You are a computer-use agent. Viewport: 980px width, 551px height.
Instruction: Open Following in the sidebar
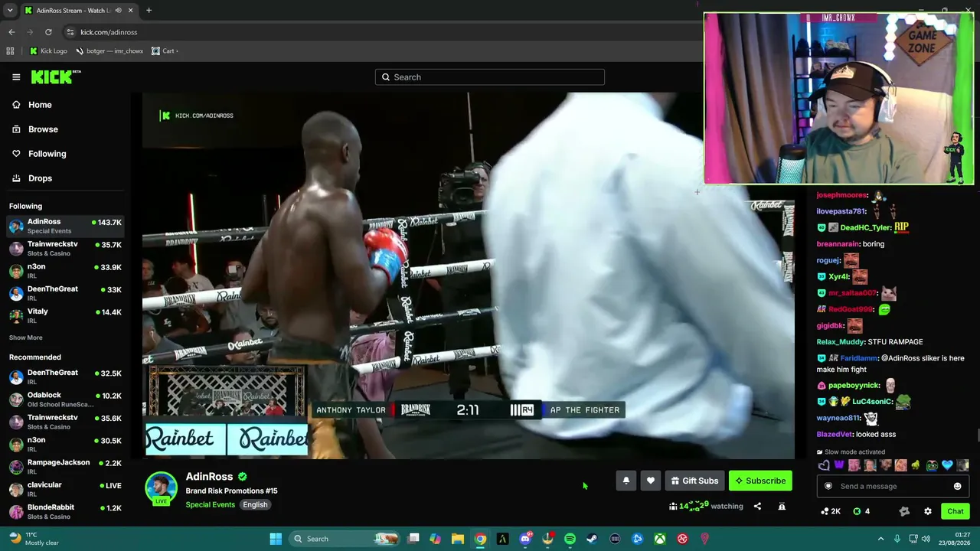[47, 154]
